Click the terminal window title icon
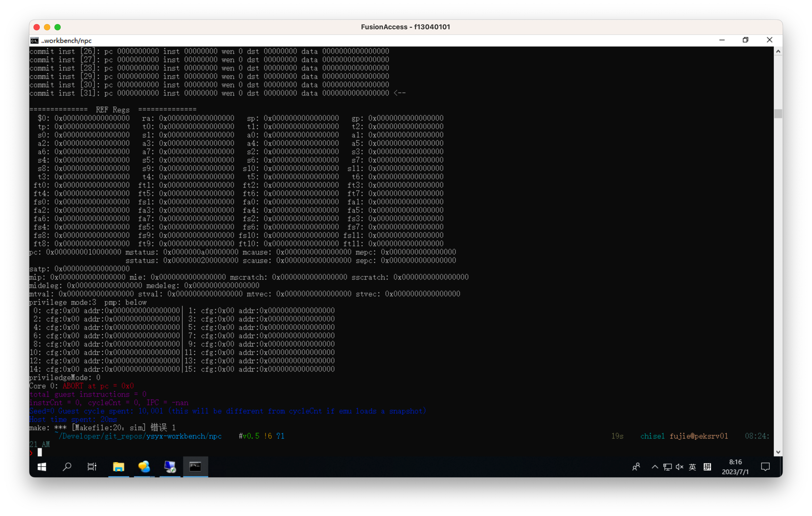 click(34, 41)
